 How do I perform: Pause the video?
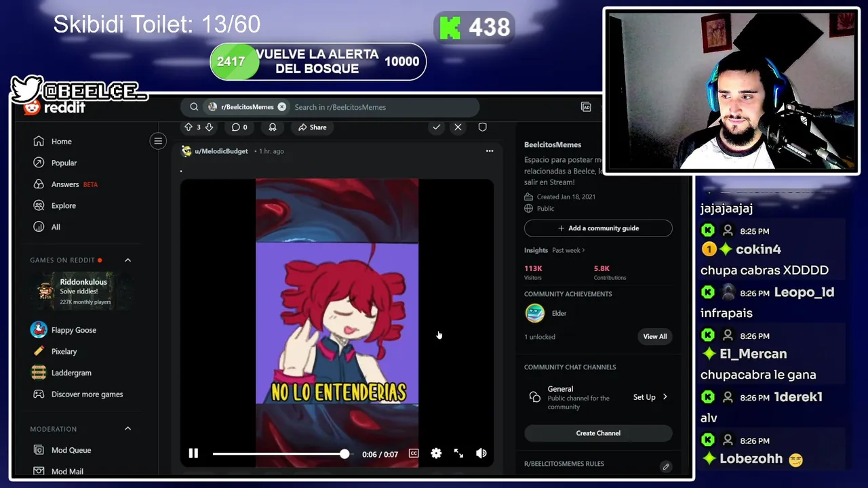click(193, 453)
